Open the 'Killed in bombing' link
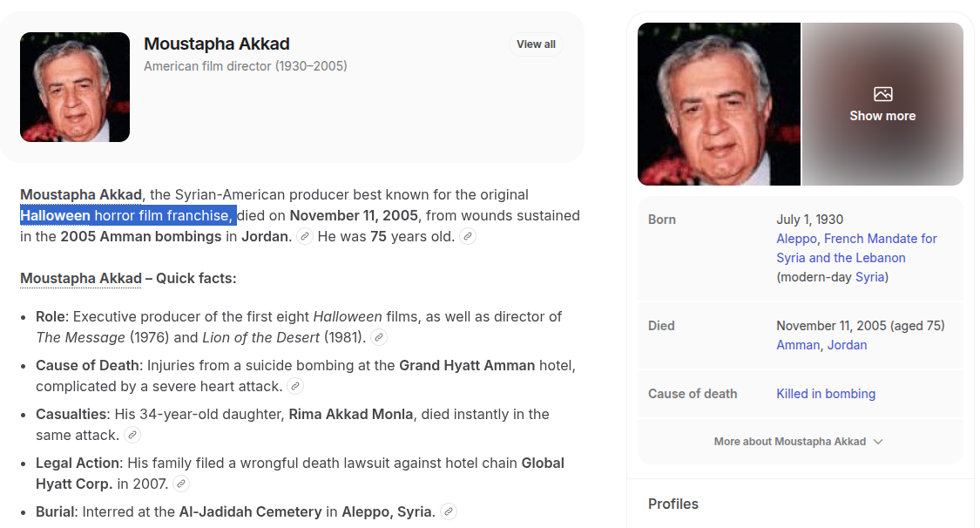 pyautogui.click(x=826, y=394)
